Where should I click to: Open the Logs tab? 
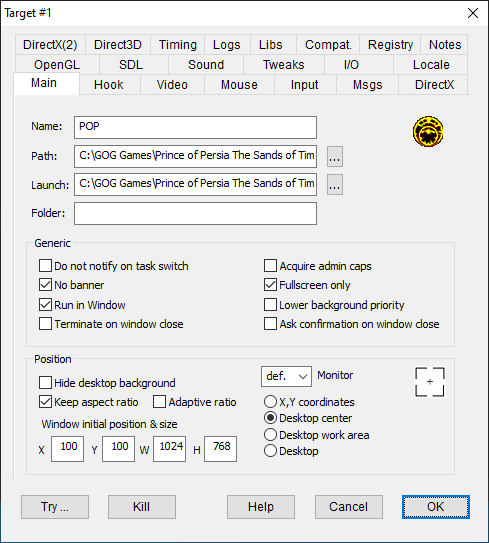pos(227,45)
